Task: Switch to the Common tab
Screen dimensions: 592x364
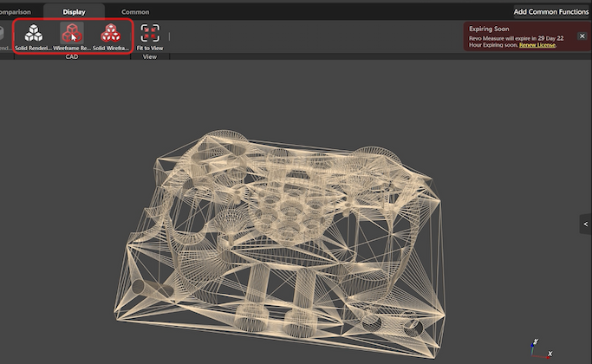Action: 135,12
